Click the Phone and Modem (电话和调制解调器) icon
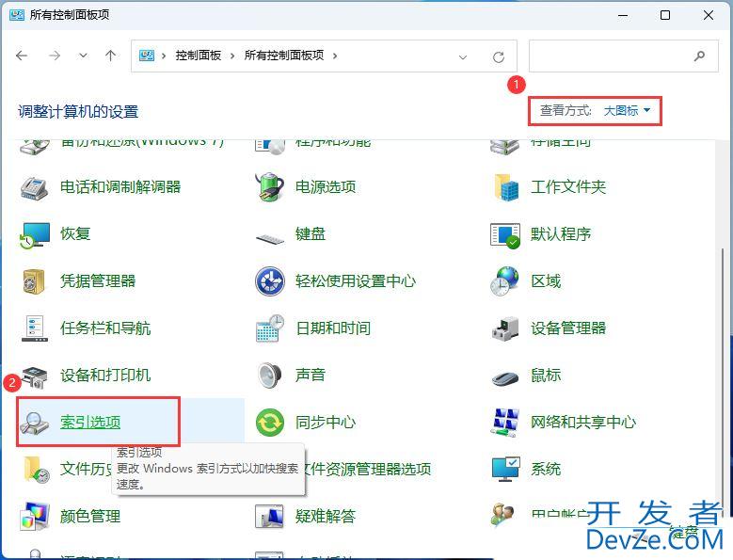 [x=34, y=188]
